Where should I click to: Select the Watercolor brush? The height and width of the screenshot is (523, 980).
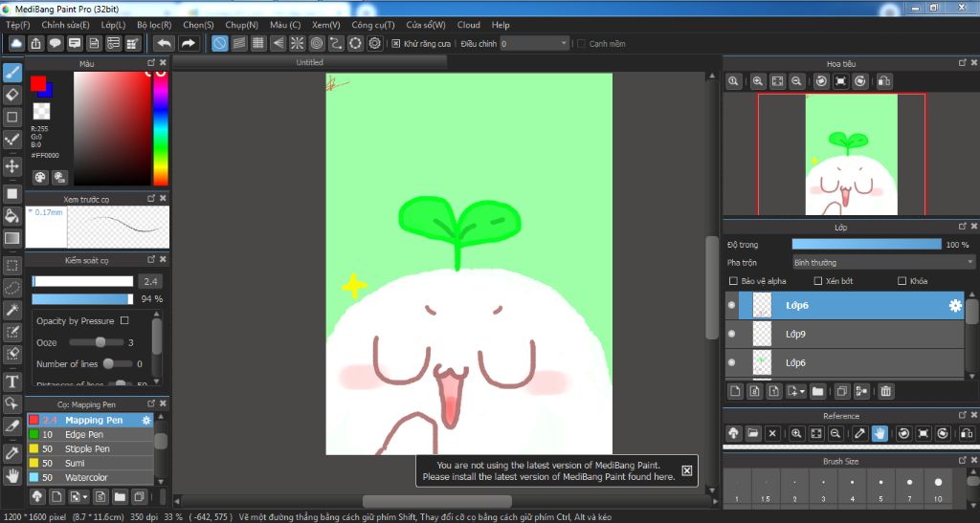click(86, 477)
